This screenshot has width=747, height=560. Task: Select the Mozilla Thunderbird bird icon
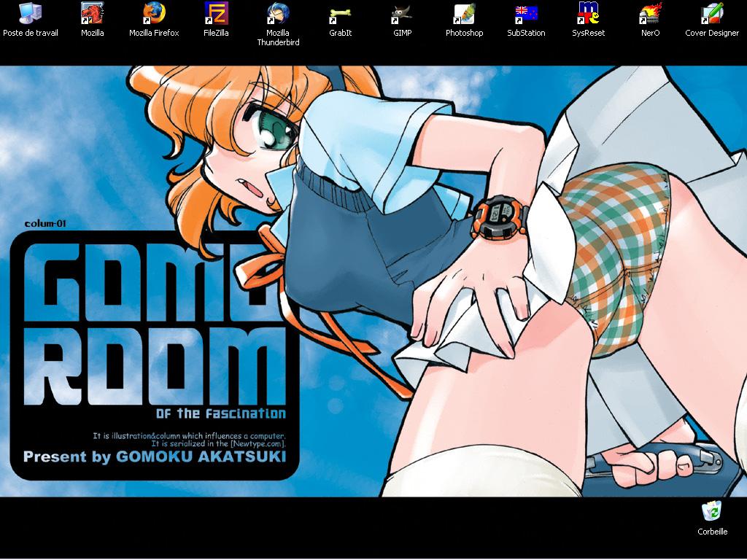(x=278, y=13)
